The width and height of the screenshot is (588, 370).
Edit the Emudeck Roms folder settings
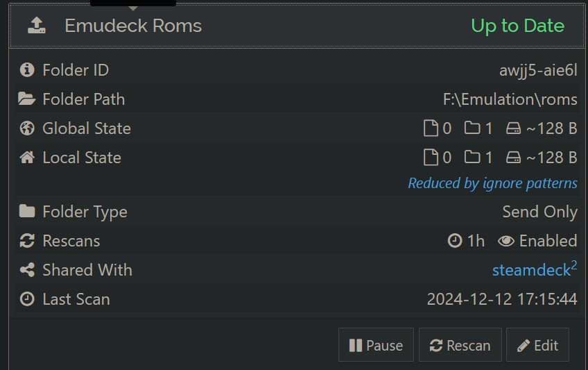click(x=537, y=345)
